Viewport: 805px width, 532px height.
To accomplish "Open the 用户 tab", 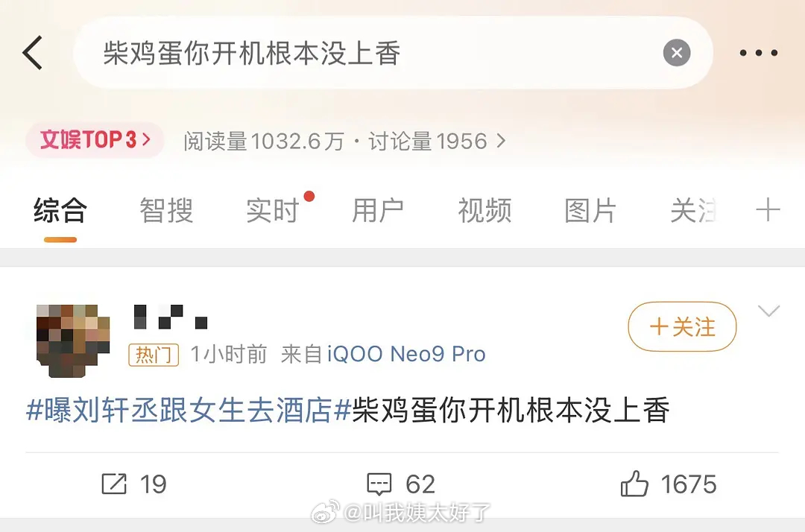I will 378,210.
